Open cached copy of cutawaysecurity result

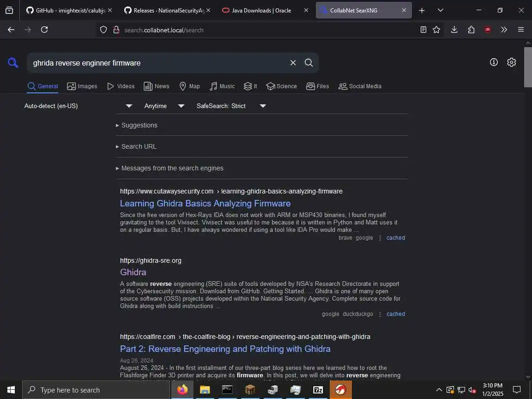396,238
